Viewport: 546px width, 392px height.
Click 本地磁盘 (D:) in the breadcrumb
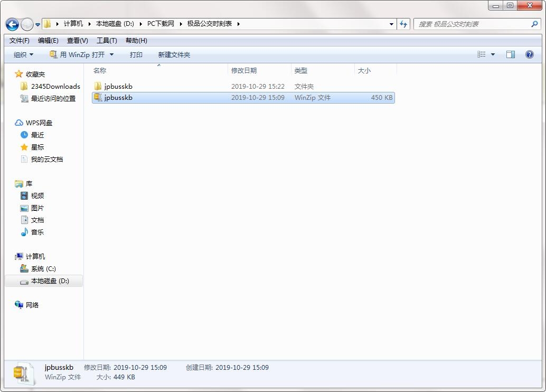tap(115, 24)
